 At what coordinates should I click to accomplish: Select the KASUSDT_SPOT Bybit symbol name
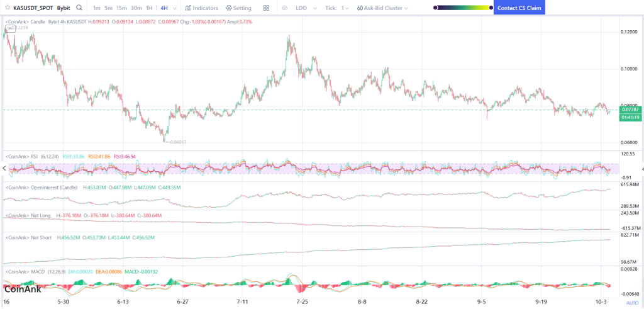pos(42,8)
